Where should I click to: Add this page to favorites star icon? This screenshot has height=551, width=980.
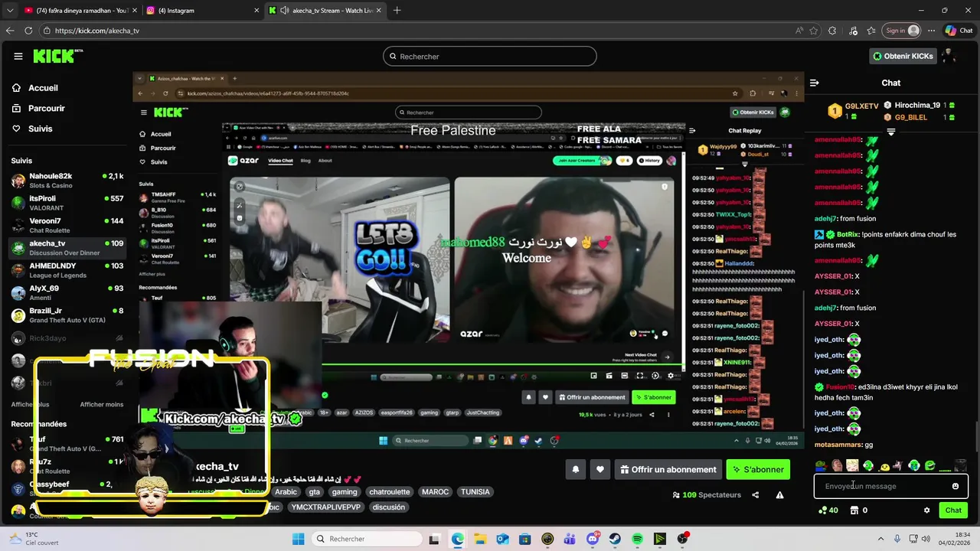point(813,31)
